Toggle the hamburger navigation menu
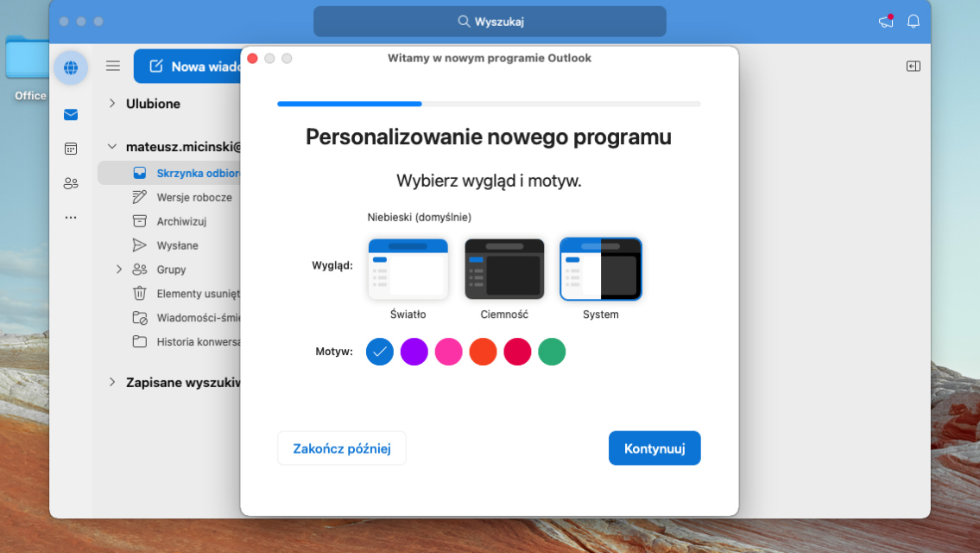The image size is (980, 553). click(x=113, y=66)
